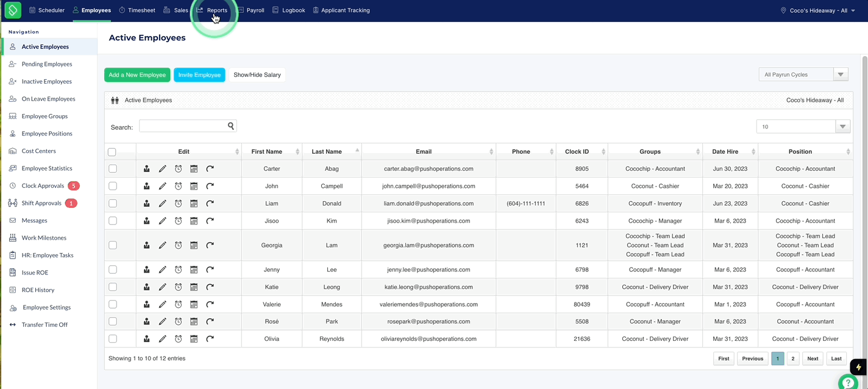
Task: Tick the checkbox for Carter Abag
Action: [113, 168]
